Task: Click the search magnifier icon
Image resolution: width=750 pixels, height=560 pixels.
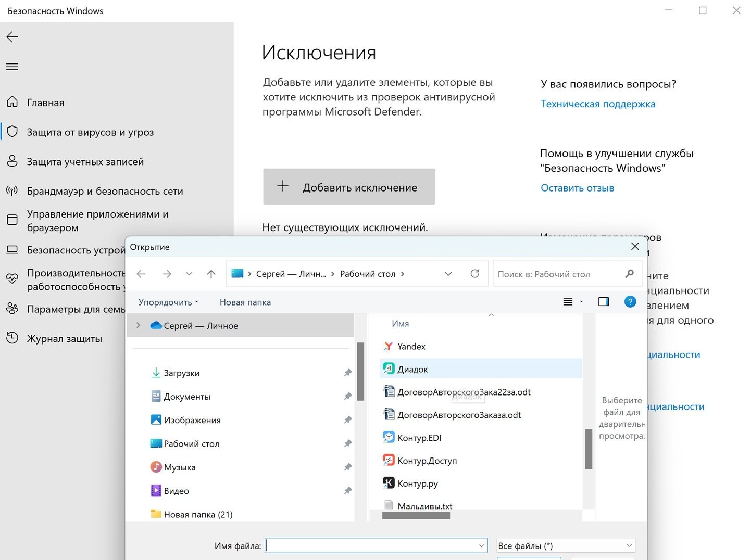Action: 629,274
